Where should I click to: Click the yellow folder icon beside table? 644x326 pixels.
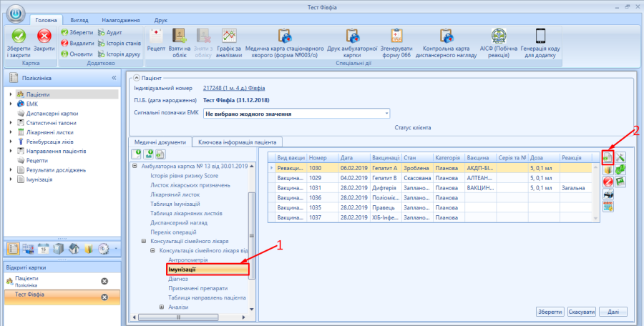[608, 169]
